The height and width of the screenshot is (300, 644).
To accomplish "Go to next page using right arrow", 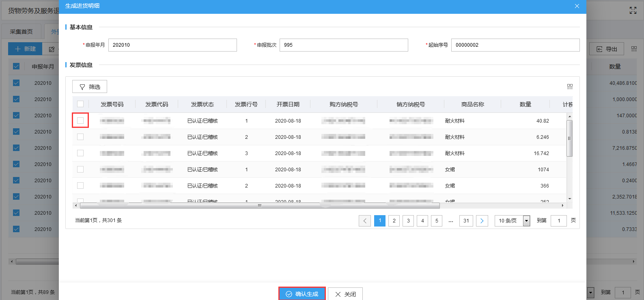I will [x=482, y=221].
